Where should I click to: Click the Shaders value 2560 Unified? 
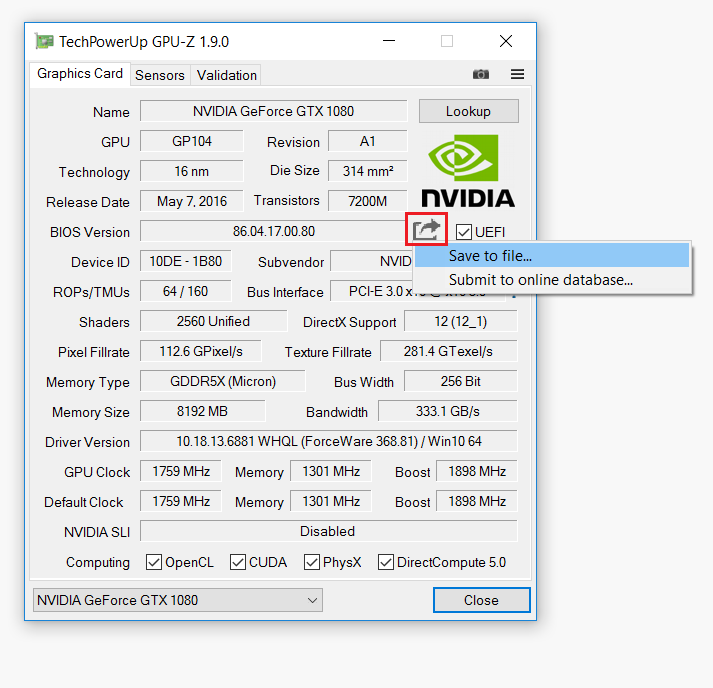coord(213,321)
